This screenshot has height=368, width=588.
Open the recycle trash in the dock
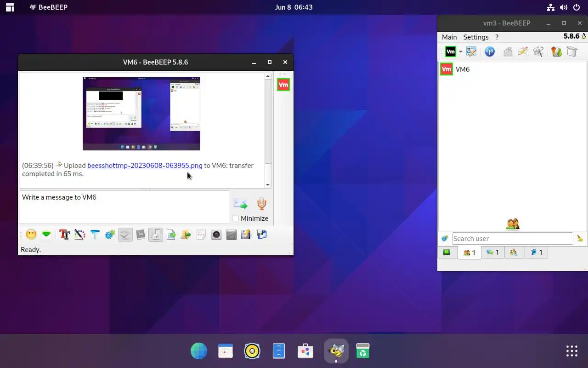coord(363,351)
